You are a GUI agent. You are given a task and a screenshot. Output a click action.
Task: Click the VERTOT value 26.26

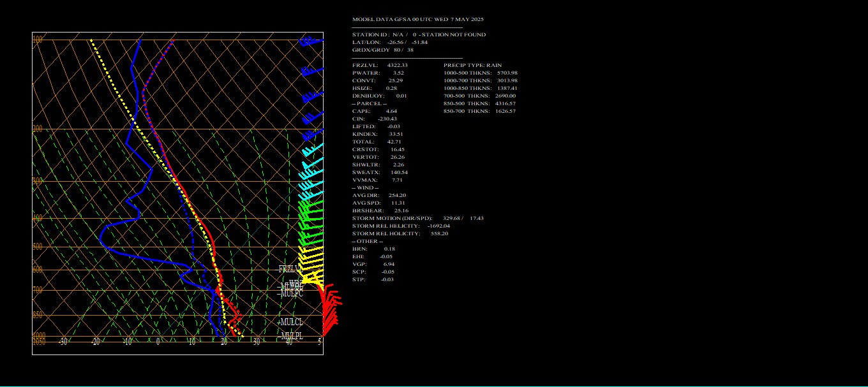(x=398, y=157)
